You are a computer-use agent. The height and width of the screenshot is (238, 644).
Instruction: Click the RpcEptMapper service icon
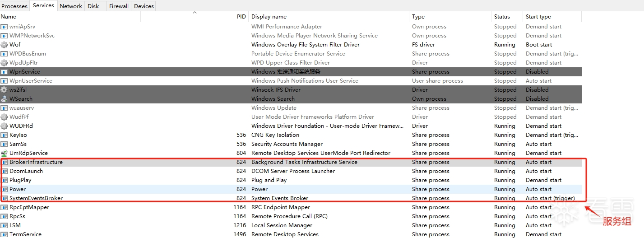[4, 207]
